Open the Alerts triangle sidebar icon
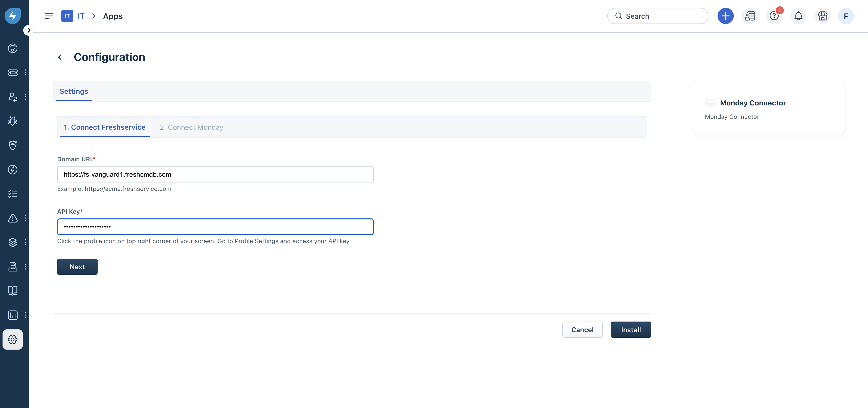Image resolution: width=868 pixels, height=408 pixels. 12,218
